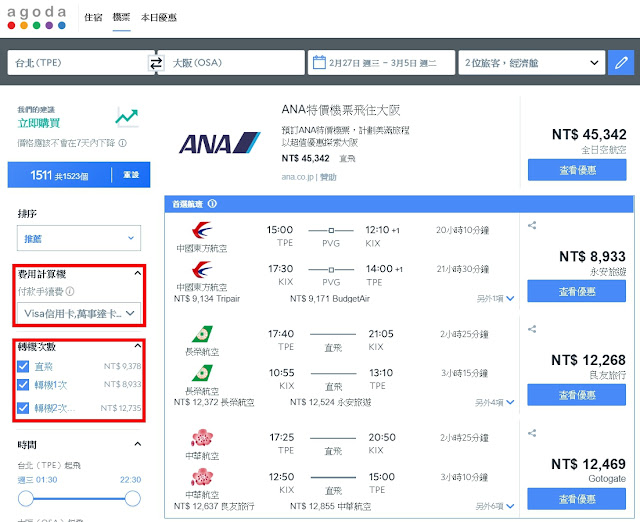Click 查看優惠 for ANA NT$ 45,342
This screenshot has width=640, height=522.
577,170
